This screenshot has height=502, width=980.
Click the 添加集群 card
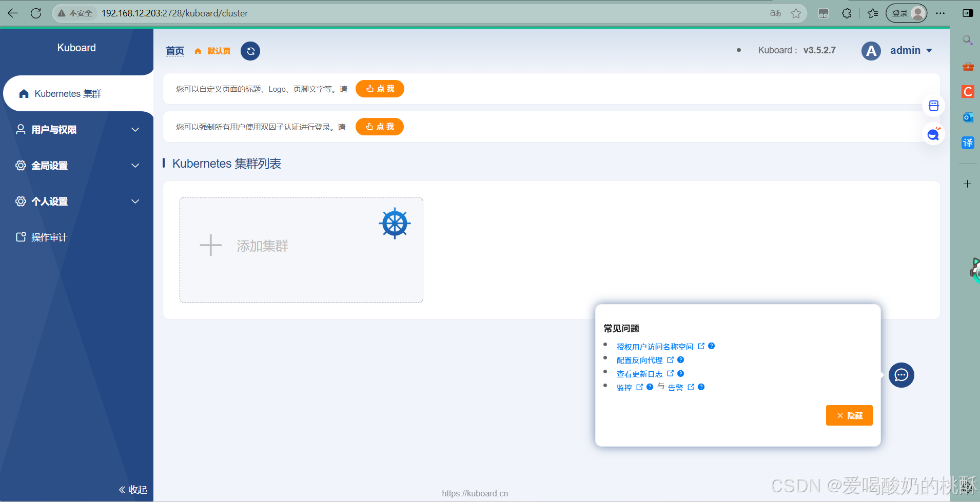tap(301, 250)
